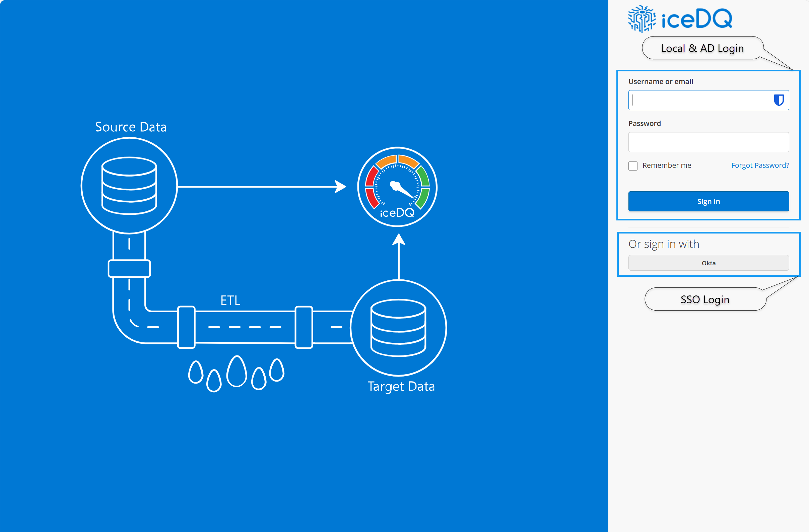The width and height of the screenshot is (809, 532).
Task: Focus the Username or email input field
Action: click(x=709, y=100)
